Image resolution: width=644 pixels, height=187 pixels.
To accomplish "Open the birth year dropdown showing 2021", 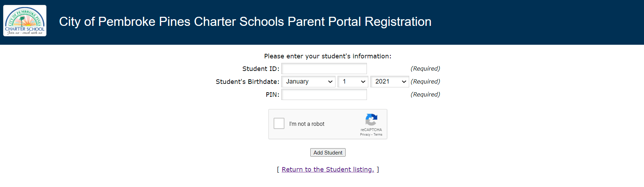I will tap(389, 81).
